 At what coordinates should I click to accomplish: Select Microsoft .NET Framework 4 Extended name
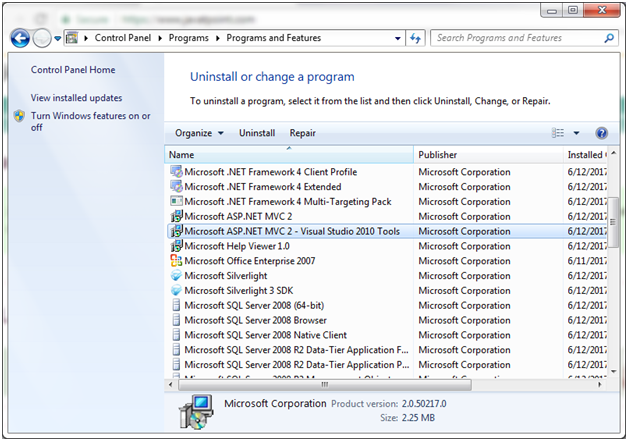pyautogui.click(x=263, y=187)
